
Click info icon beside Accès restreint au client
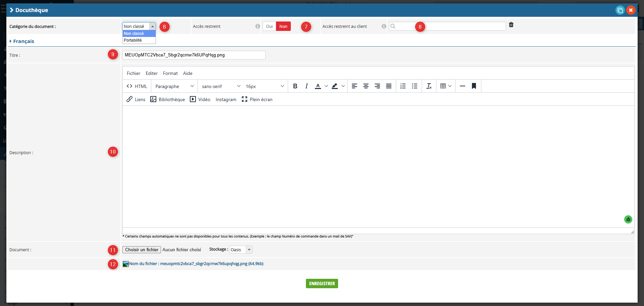point(384,26)
